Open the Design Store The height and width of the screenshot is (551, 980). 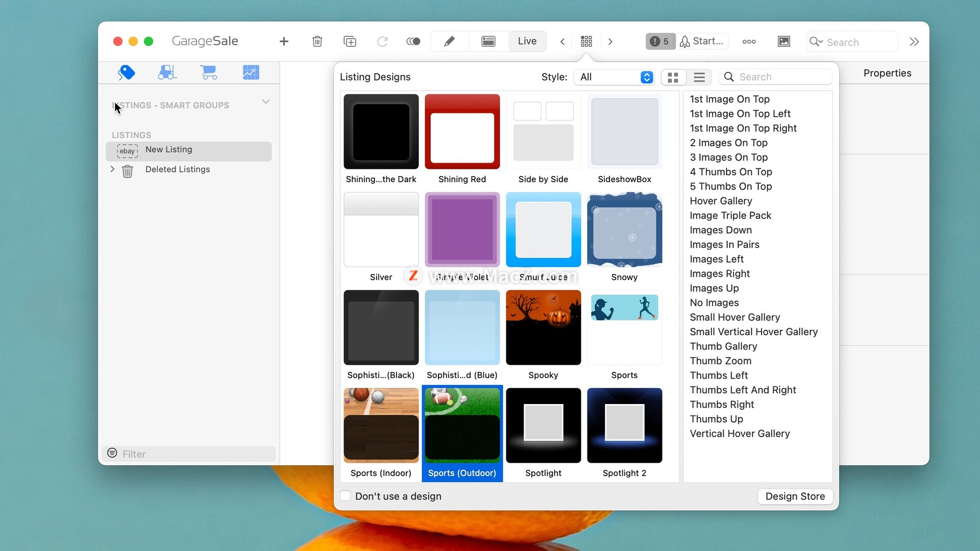pyautogui.click(x=795, y=496)
